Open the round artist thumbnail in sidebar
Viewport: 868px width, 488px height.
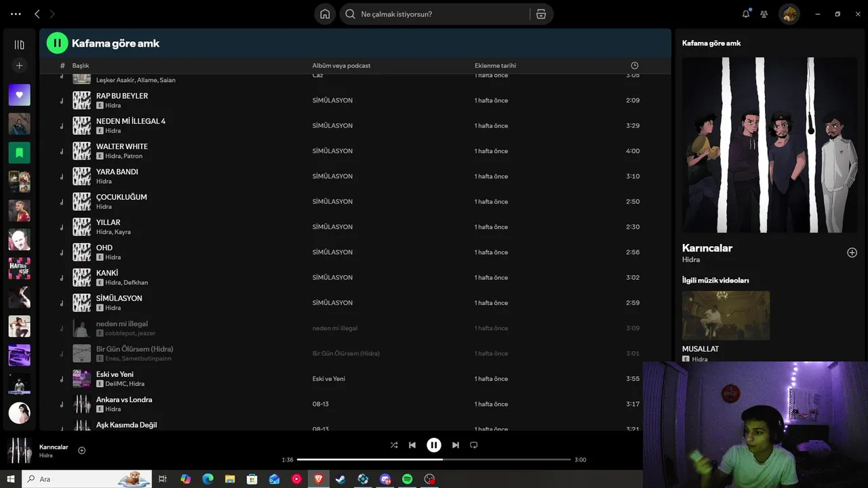click(x=19, y=413)
